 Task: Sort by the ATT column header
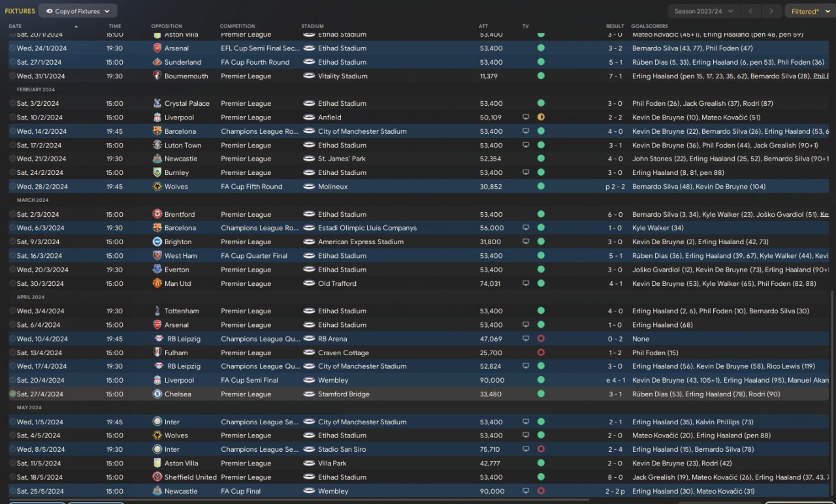(483, 26)
